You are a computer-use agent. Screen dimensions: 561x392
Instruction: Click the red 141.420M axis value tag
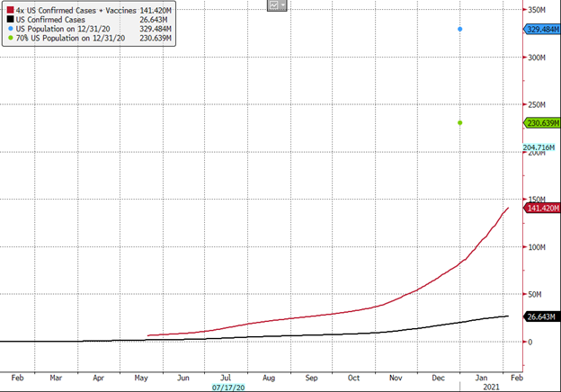coord(542,208)
